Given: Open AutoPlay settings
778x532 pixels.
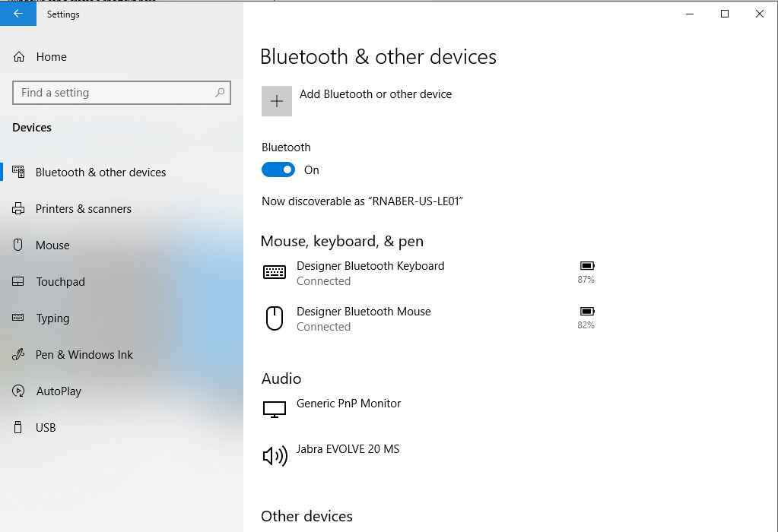Looking at the screenshot, I should pyautogui.click(x=59, y=391).
